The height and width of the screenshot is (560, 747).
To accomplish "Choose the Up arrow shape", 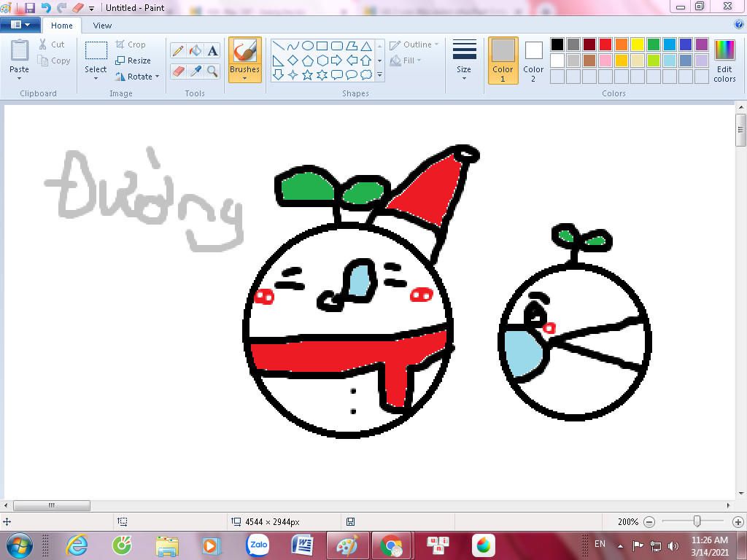I will [366, 61].
